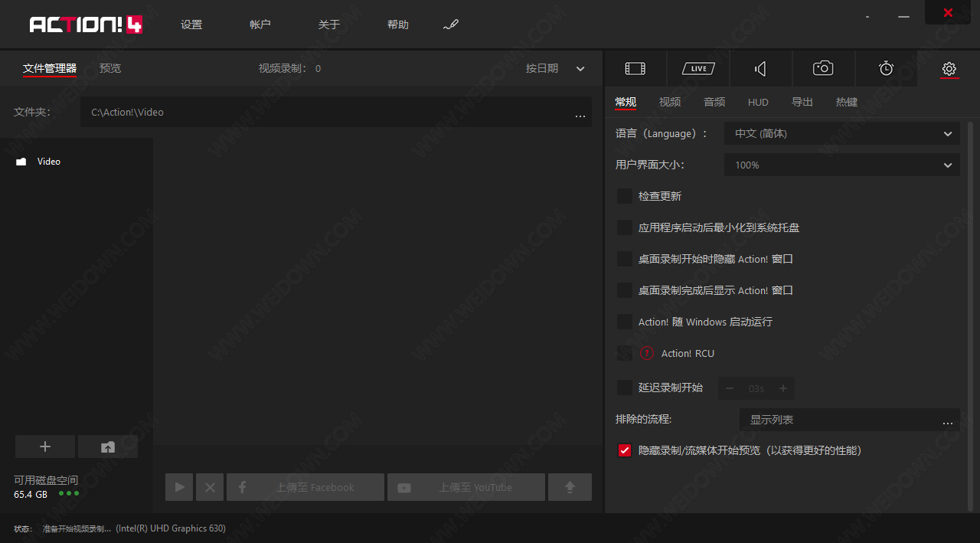Open the settings gear icon tab
The height and width of the screenshot is (543, 980).
coord(949,69)
